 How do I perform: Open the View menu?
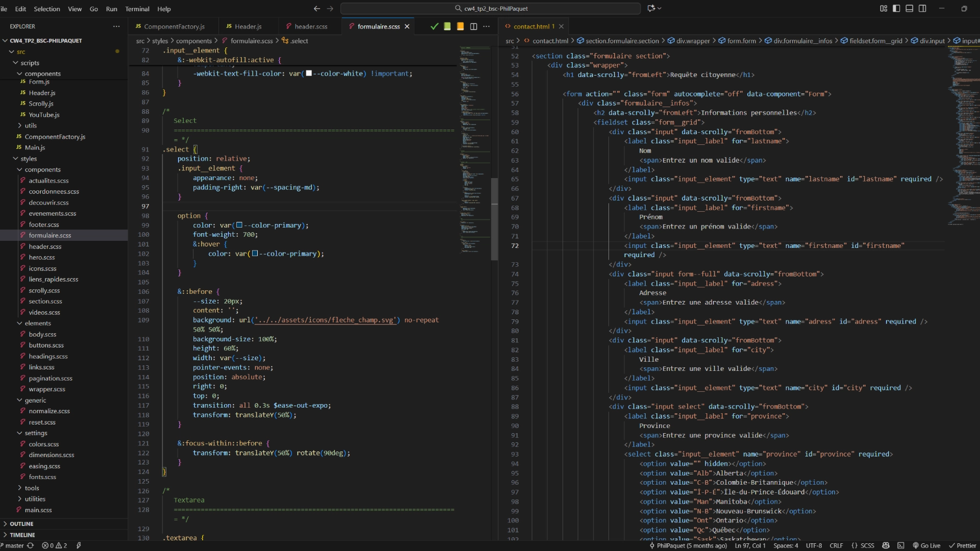click(75, 9)
